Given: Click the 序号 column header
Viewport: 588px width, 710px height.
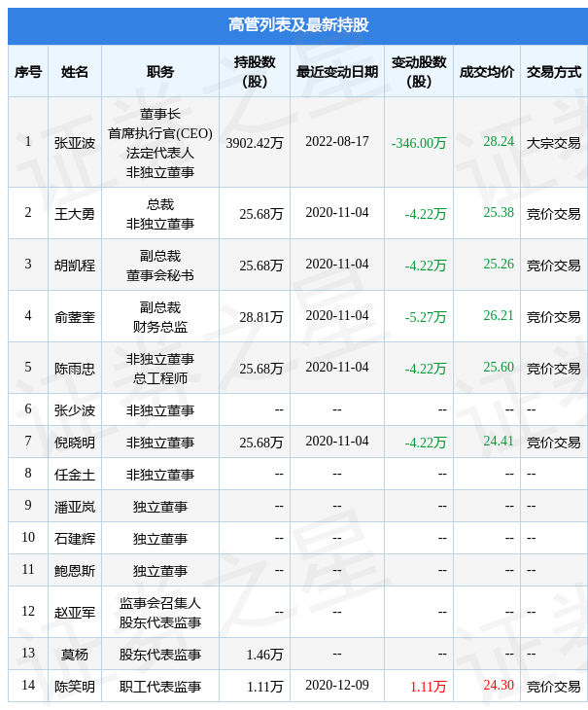Looking at the screenshot, I should [x=28, y=72].
